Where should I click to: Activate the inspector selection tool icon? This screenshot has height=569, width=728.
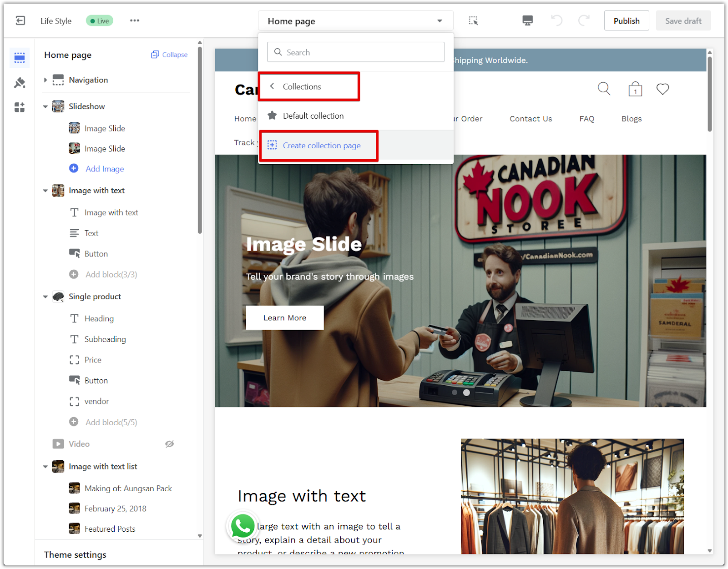[473, 20]
